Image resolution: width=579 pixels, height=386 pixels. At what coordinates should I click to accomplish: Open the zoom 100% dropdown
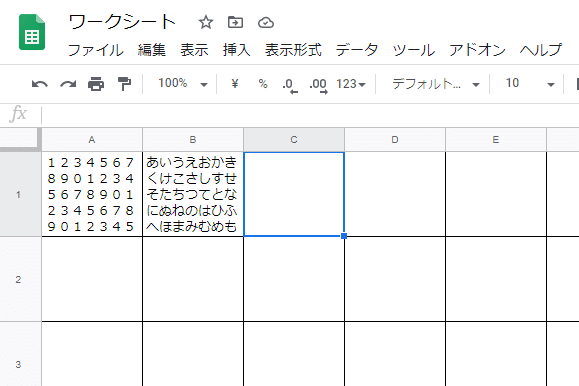183,84
